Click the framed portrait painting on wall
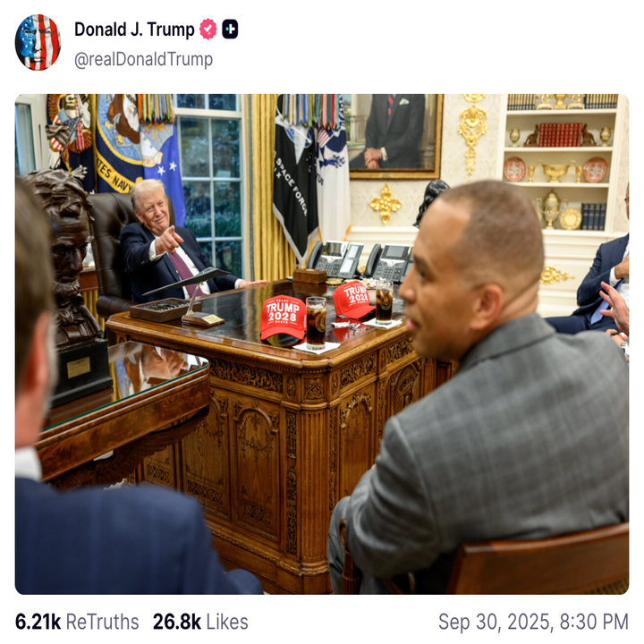Viewport: 644px width, 644px height. [x=395, y=136]
